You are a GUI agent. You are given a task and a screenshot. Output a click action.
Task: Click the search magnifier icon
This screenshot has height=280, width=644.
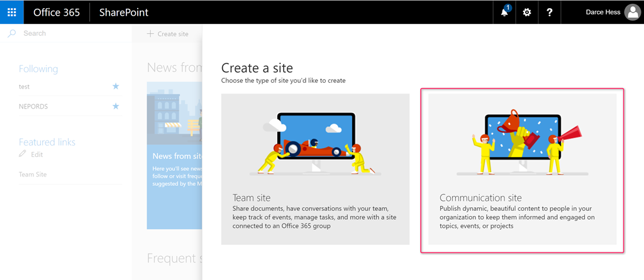pos(12,33)
